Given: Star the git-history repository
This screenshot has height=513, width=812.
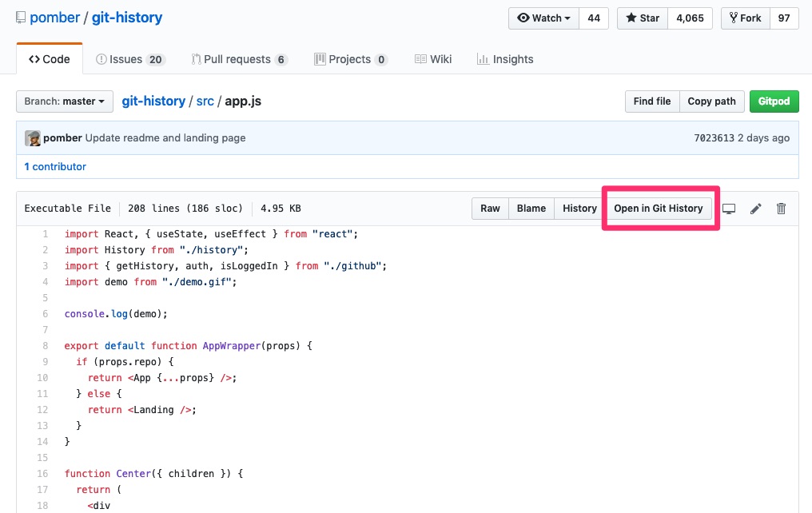Looking at the screenshot, I should pos(643,18).
